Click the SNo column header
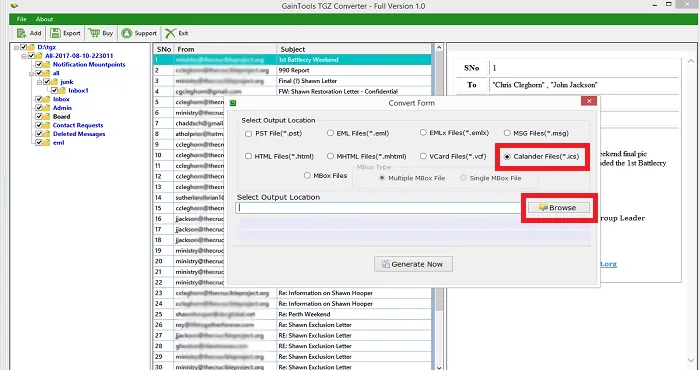 point(164,49)
